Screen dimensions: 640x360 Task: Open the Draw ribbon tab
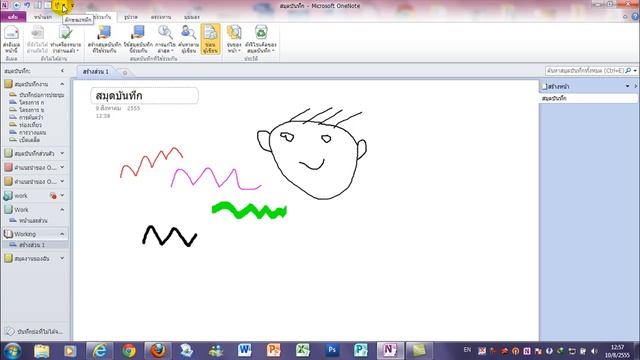click(x=131, y=17)
